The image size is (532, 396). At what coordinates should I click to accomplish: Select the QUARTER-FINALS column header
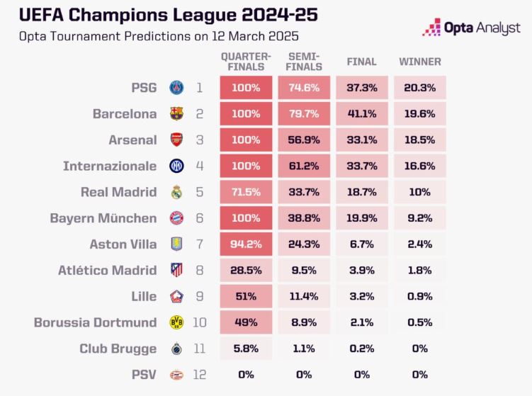click(246, 62)
